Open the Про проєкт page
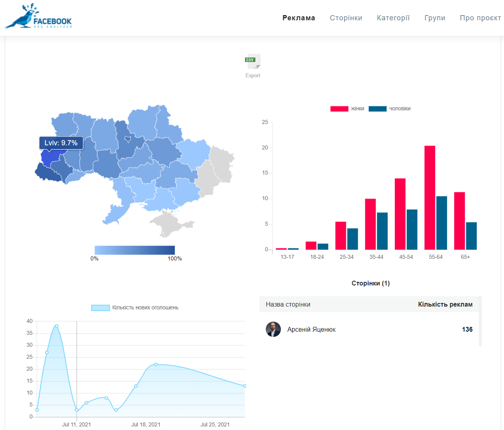This screenshot has height=430, width=504. tap(480, 18)
